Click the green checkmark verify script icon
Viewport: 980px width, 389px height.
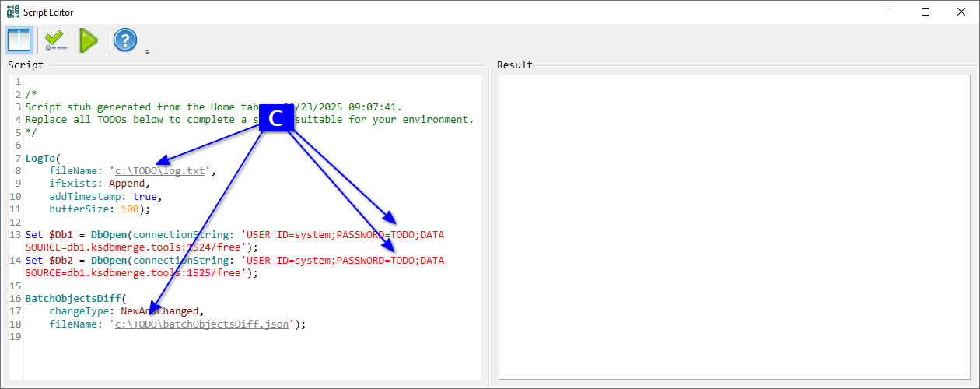pos(55,40)
